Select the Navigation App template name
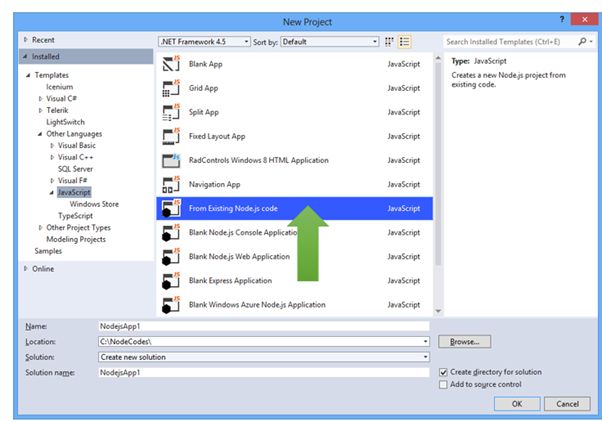Image resolution: width=602 pixels, height=422 pixels. pos(215,184)
